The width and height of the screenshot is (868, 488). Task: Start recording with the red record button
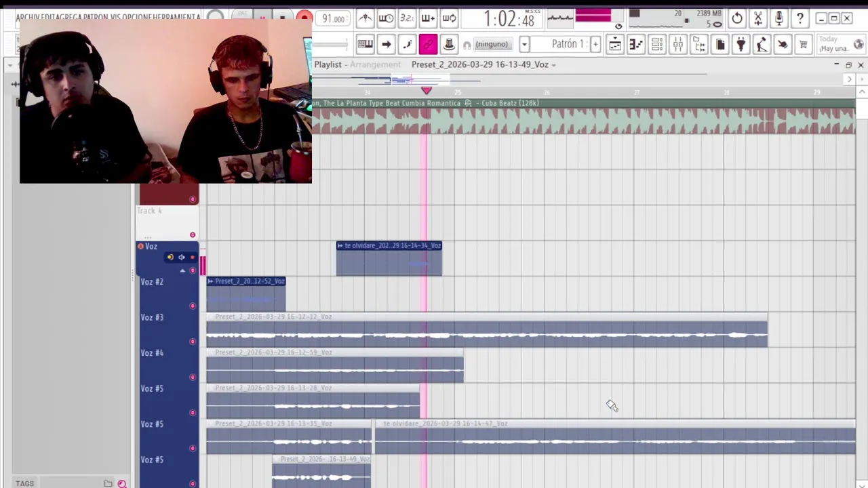pos(304,18)
